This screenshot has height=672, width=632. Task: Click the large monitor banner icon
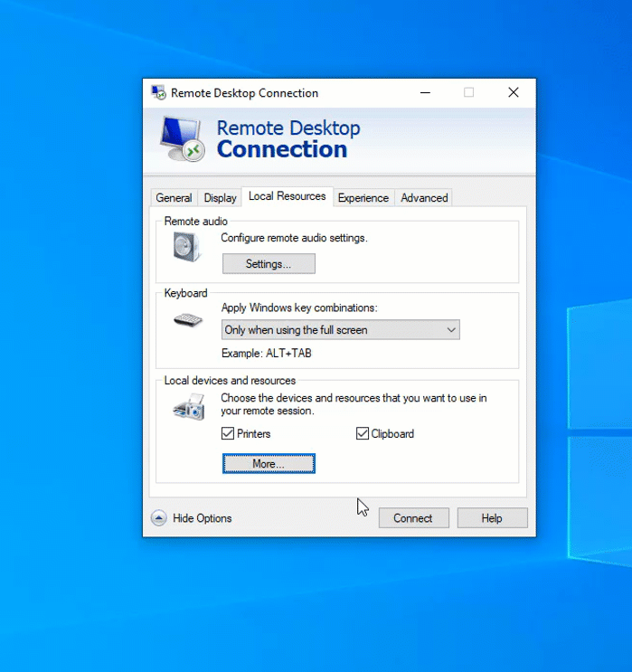click(182, 138)
